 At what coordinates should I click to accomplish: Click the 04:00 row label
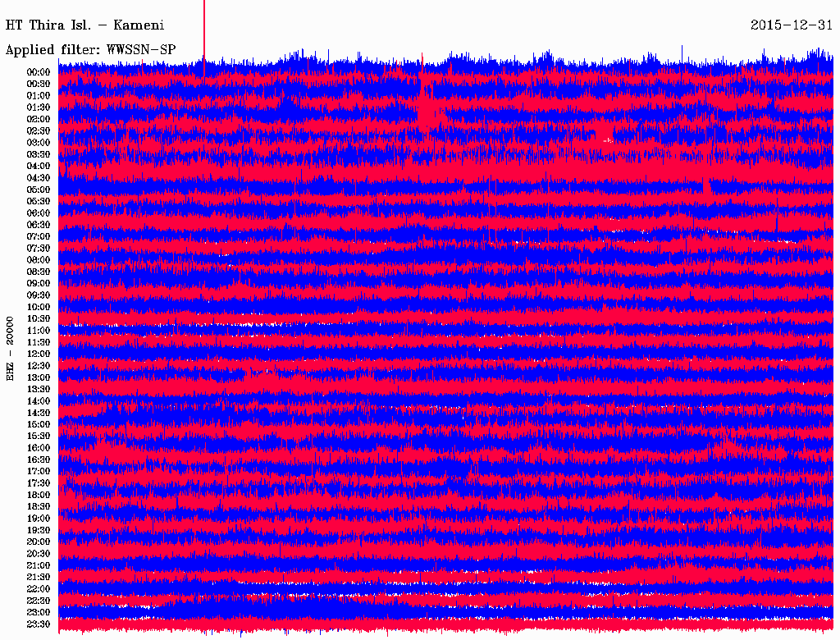click(x=39, y=166)
